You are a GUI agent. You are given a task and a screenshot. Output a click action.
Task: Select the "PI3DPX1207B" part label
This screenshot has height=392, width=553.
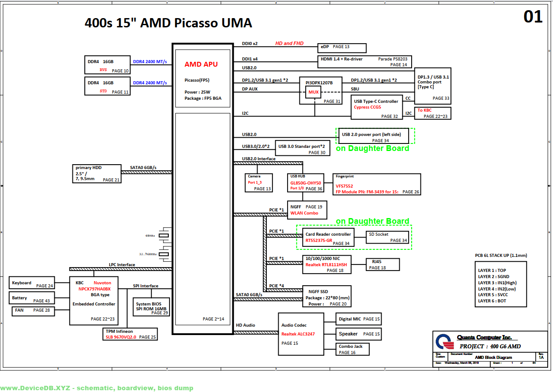click(x=319, y=83)
